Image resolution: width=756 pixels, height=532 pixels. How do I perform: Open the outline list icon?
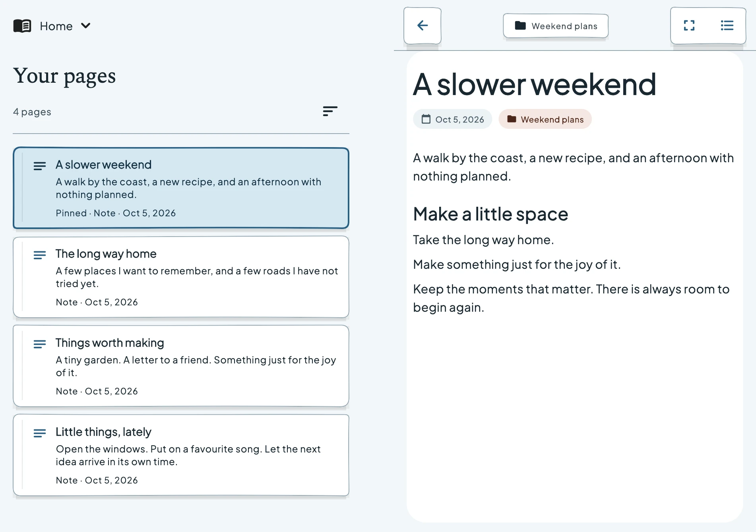(727, 25)
